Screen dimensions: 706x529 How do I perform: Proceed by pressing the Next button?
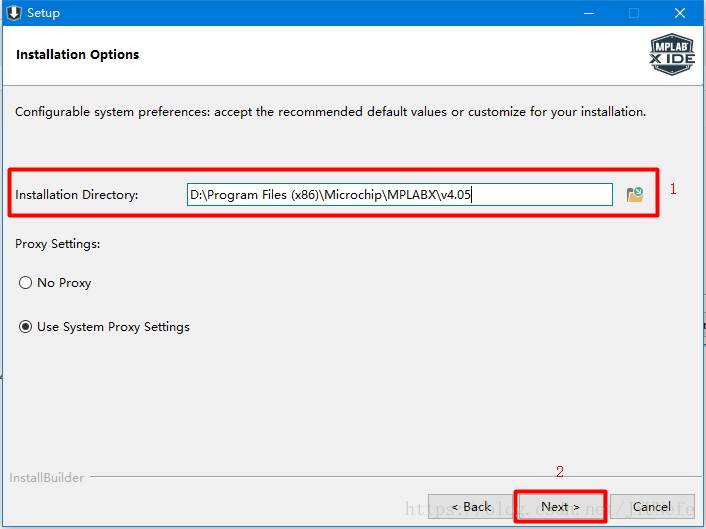coord(560,507)
